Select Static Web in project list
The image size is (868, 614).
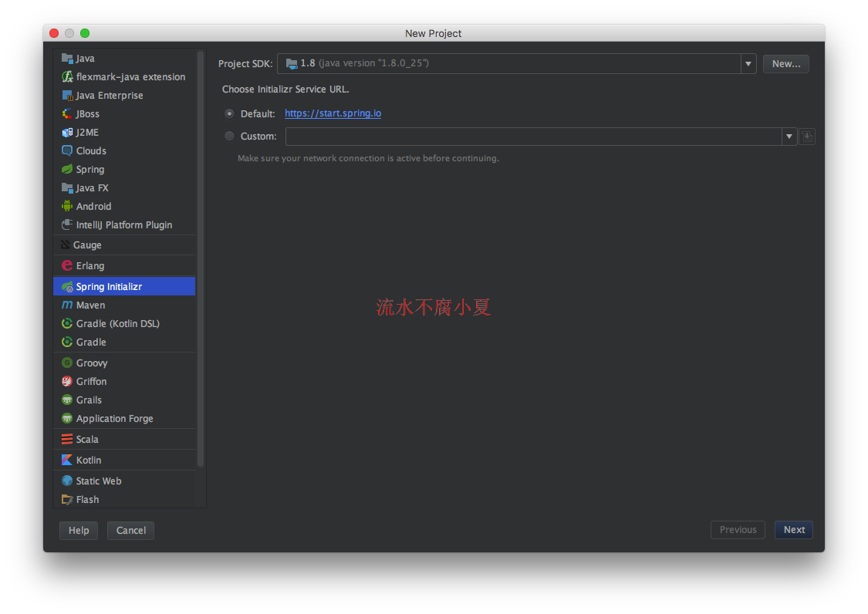124,481
